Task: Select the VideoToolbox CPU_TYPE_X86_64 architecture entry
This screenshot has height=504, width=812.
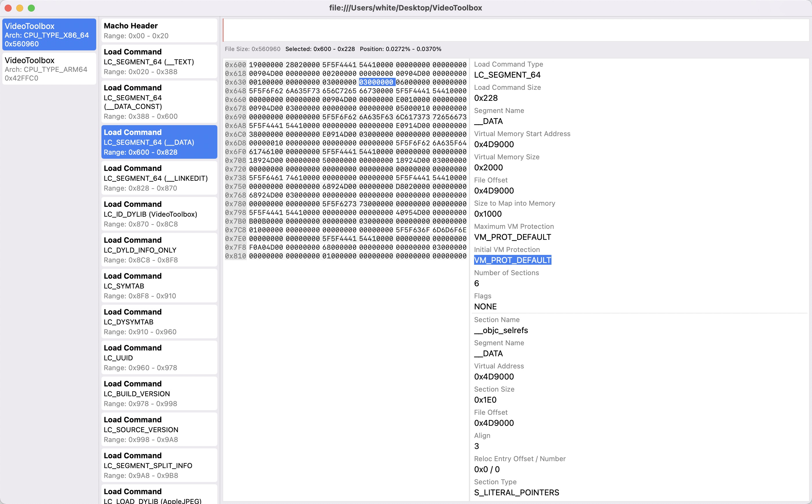Action: click(49, 35)
